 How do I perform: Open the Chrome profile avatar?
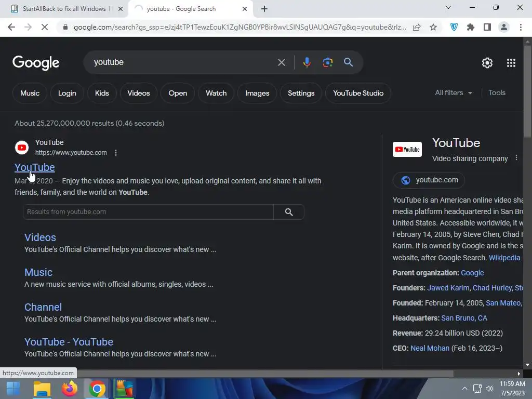point(504,27)
